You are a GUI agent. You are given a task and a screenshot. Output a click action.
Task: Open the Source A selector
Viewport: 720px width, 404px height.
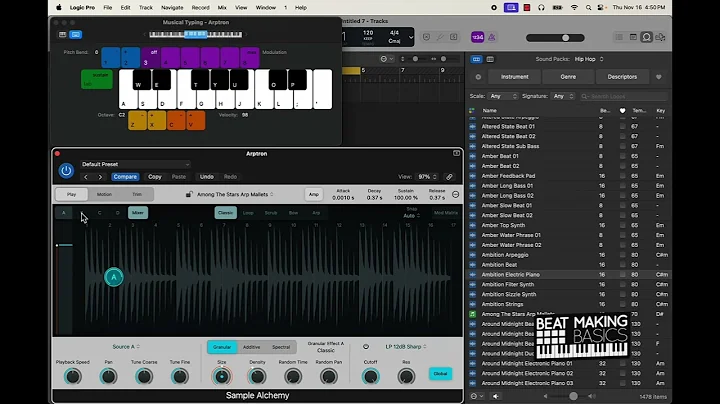[126, 347]
